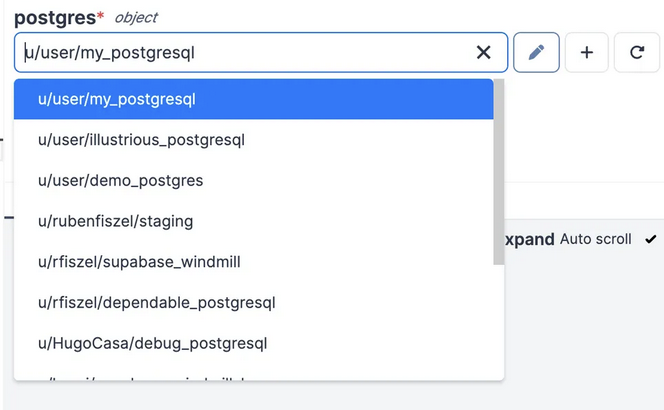
Task: Click the plus icon to add resource
Action: pos(587,53)
